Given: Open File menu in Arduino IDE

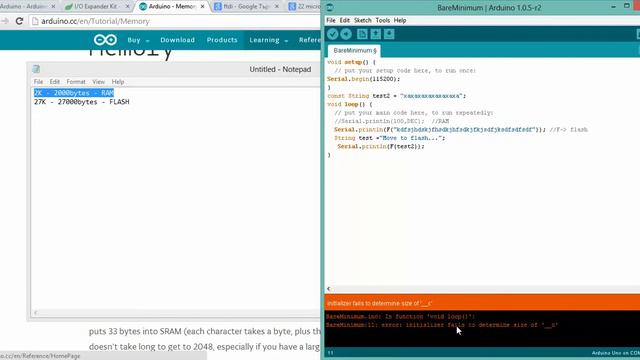Looking at the screenshot, I should pos(331,20).
